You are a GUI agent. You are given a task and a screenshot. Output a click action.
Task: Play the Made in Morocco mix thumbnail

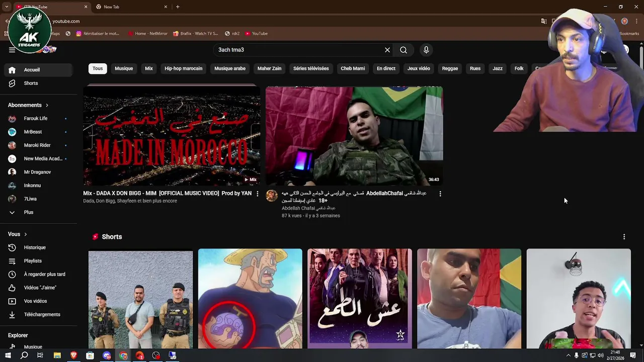(x=172, y=136)
